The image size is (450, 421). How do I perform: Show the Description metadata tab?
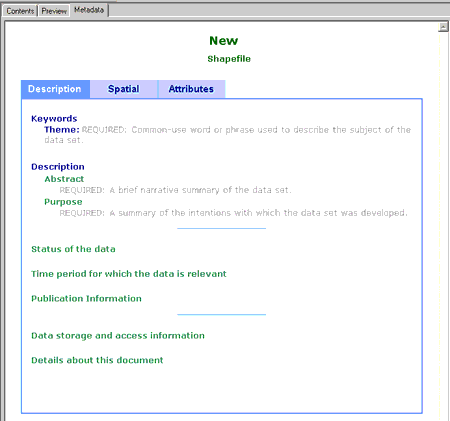pyautogui.click(x=55, y=89)
